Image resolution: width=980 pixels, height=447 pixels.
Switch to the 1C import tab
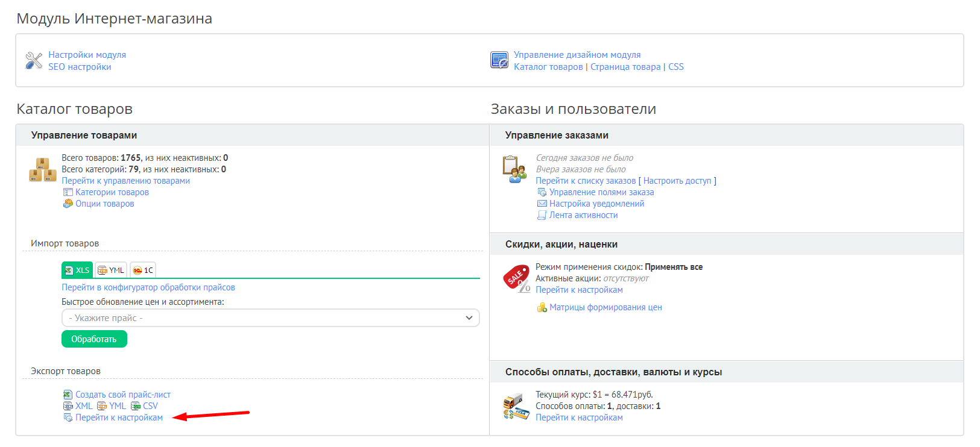(x=143, y=270)
